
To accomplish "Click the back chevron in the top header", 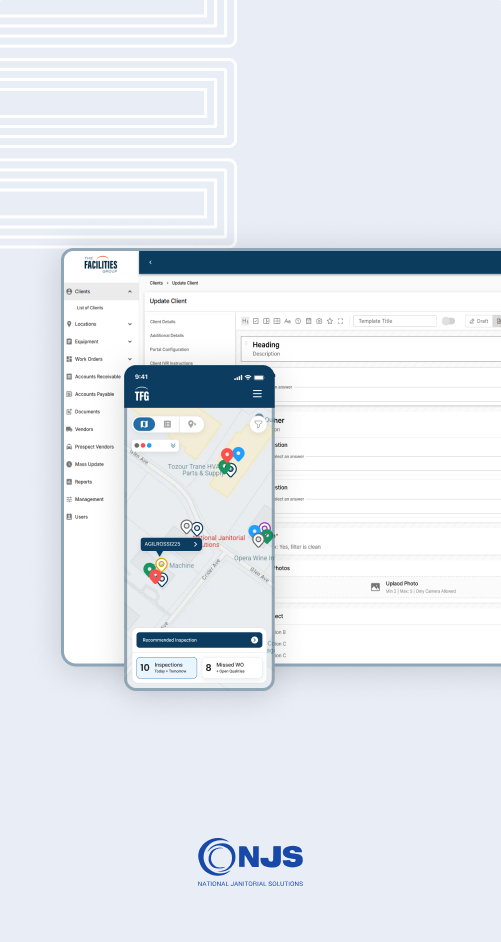I will coord(150,263).
